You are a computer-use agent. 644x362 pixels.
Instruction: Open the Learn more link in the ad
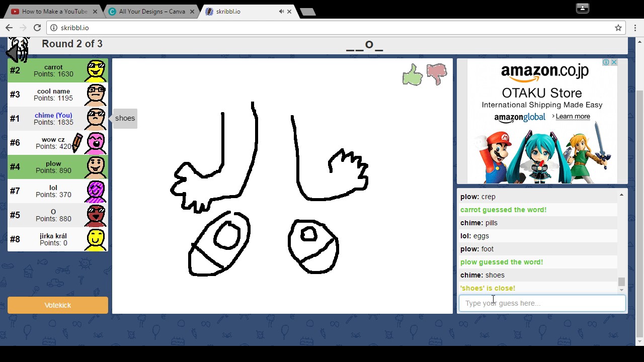573,116
